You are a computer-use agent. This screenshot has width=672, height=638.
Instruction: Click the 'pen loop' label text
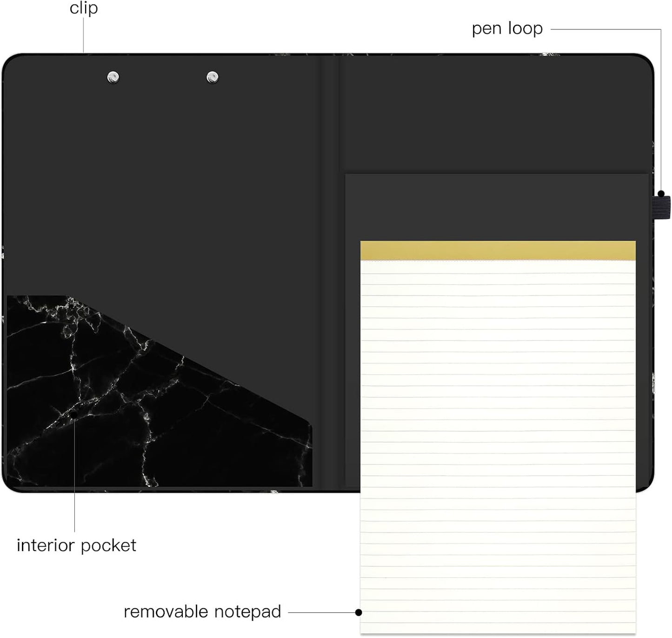(x=507, y=29)
